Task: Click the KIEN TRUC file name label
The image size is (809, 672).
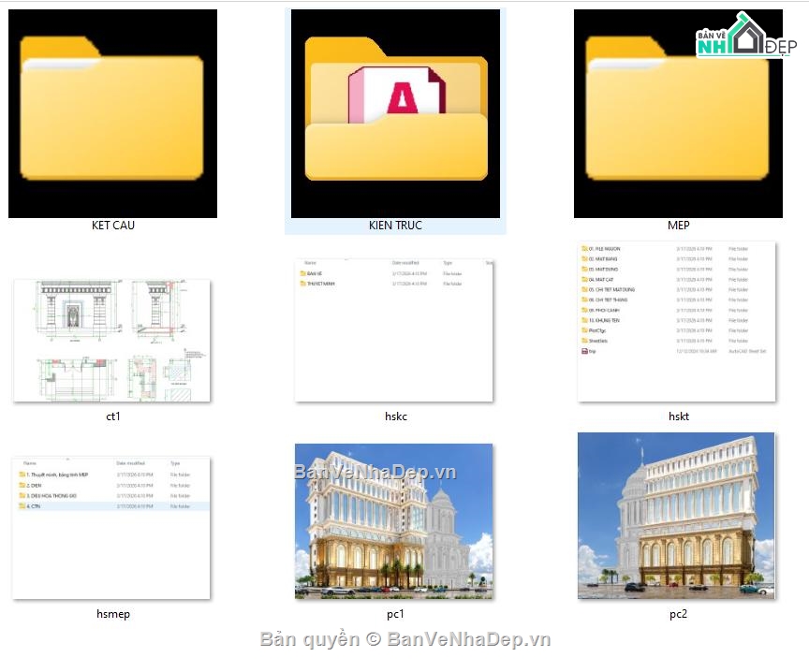Action: click(x=395, y=226)
